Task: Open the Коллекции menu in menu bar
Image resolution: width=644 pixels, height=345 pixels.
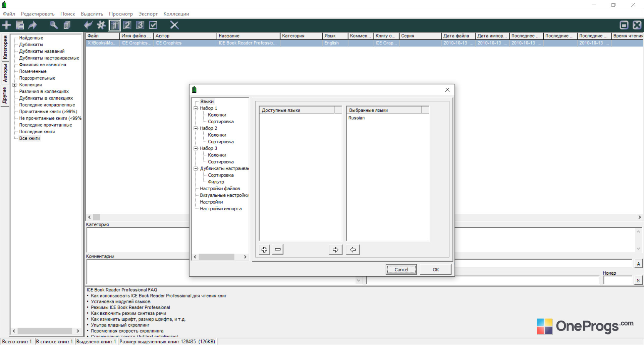Action: click(176, 14)
